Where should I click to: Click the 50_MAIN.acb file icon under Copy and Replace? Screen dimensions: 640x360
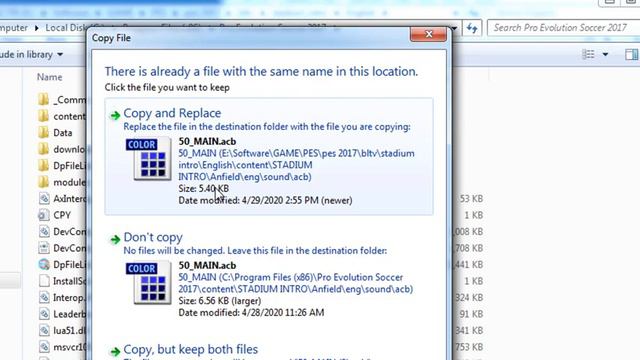[149, 158]
